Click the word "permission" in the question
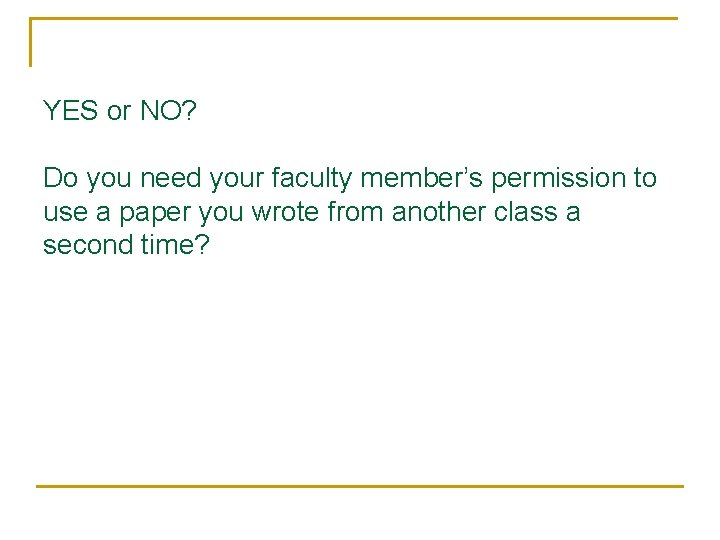 [x=555, y=179]
